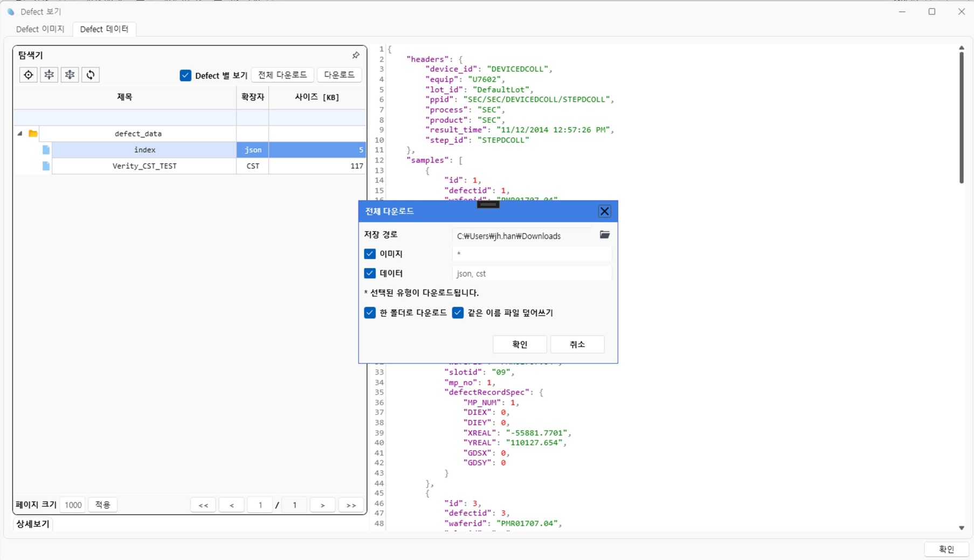Image resolution: width=974 pixels, height=560 pixels.
Task: Collapse the defect_data tree node arrow
Action: pos(20,134)
